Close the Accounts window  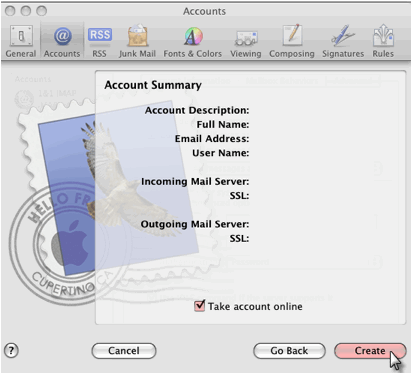[x=10, y=11]
